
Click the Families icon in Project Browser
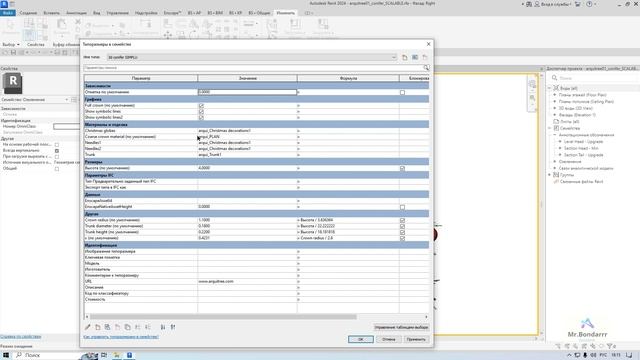tap(556, 128)
